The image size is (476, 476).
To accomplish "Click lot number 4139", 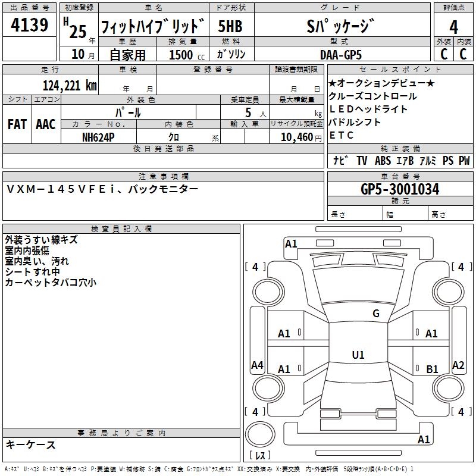I will 29,25.
